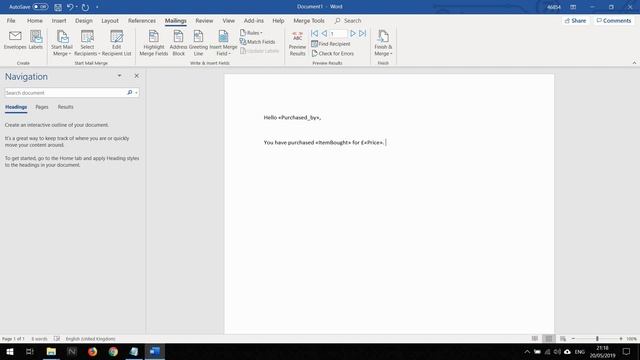Open the File menu
The height and width of the screenshot is (360, 640).
(11, 20)
